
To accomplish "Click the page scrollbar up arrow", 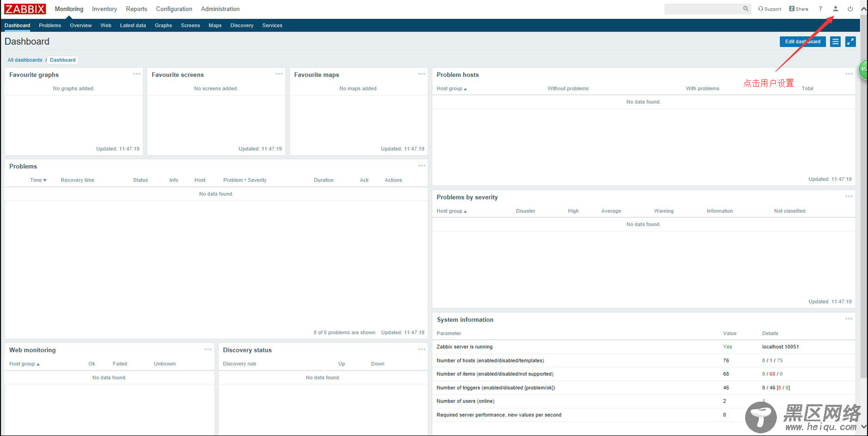I will coord(864,9).
